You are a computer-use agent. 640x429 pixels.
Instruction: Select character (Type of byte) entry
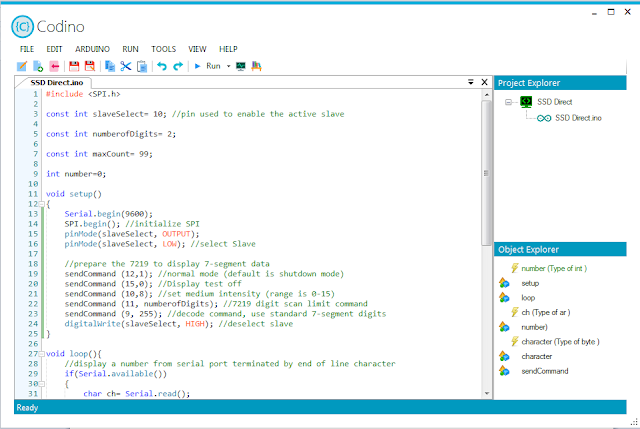pyautogui.click(x=560, y=342)
